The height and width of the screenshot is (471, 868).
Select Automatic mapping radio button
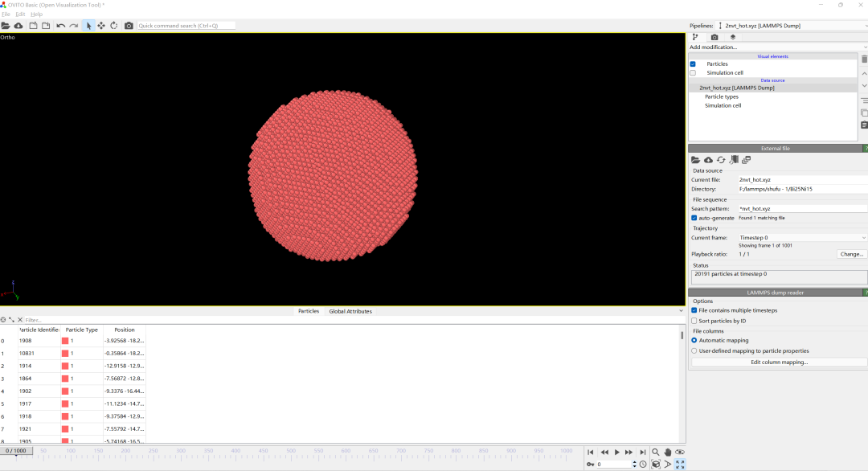click(x=694, y=340)
